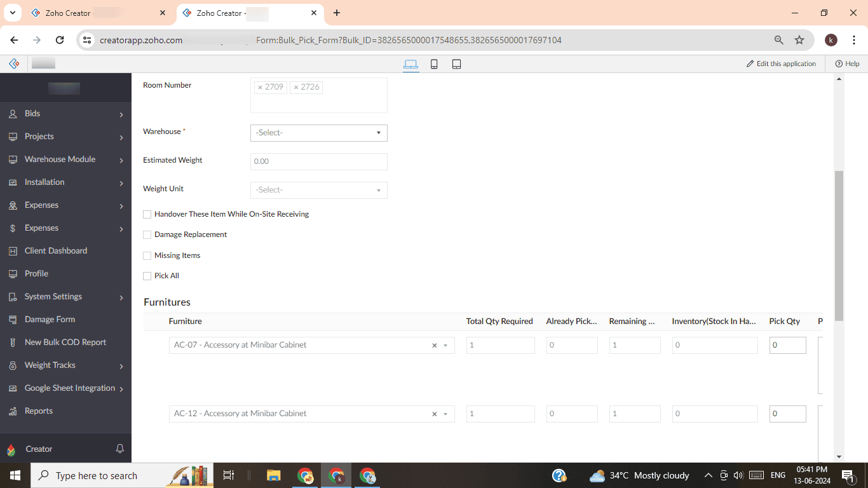868x488 pixels.
Task: Open the Help link
Action: [x=847, y=64]
